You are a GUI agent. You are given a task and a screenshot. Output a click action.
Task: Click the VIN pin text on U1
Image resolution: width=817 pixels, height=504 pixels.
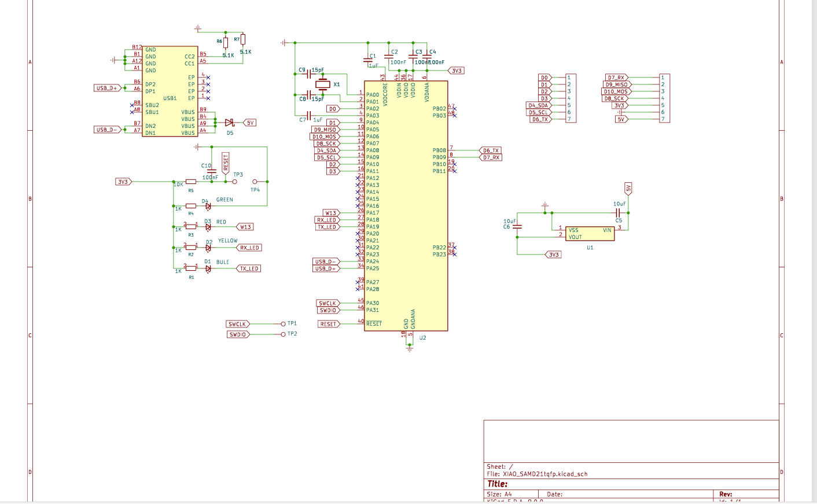(x=607, y=230)
